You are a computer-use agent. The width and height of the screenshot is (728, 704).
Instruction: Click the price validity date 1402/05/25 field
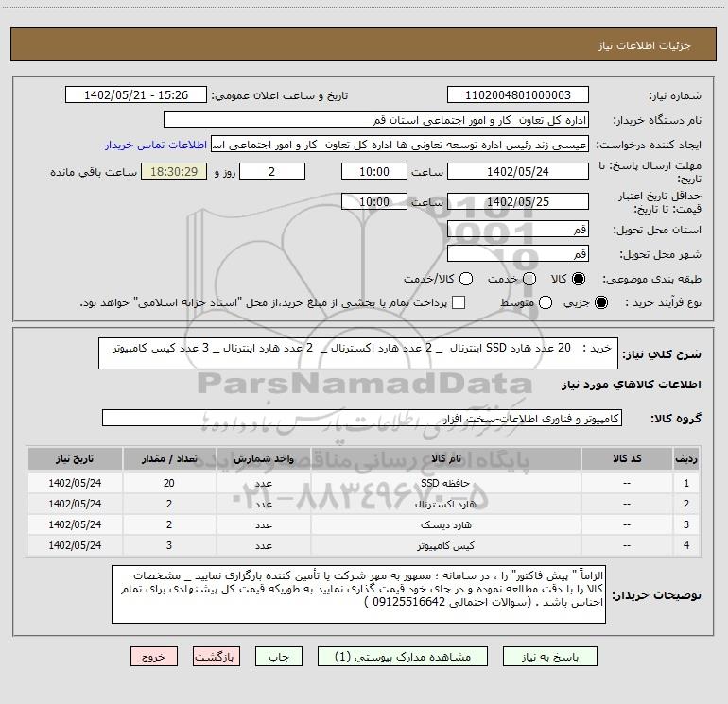coord(518,201)
